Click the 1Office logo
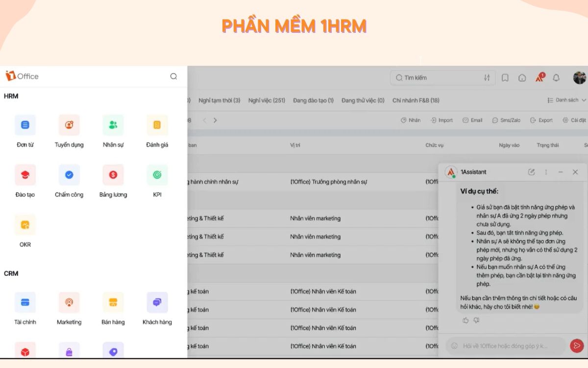The height and width of the screenshot is (368, 588). pos(22,76)
